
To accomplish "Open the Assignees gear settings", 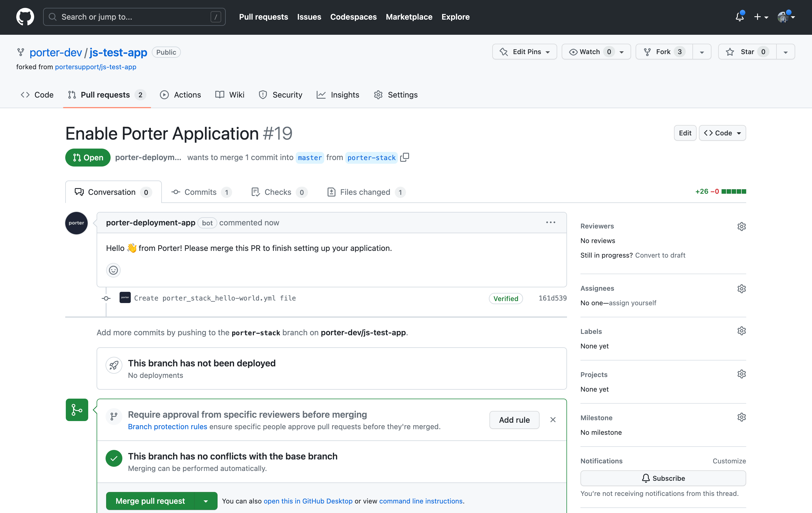I will click(x=741, y=288).
